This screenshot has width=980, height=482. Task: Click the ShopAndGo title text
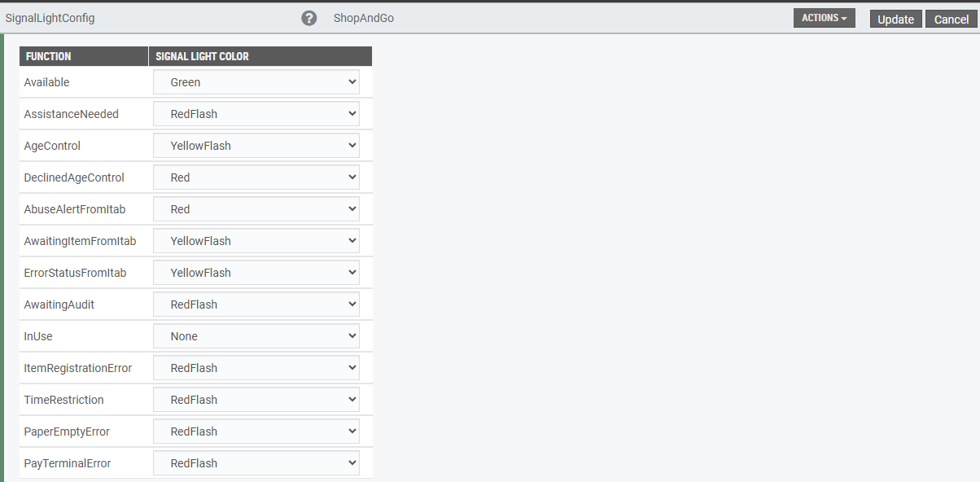(x=364, y=18)
